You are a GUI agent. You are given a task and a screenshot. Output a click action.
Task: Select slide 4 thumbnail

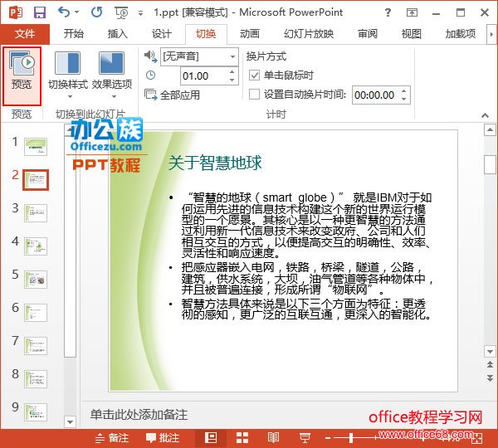click(36, 246)
